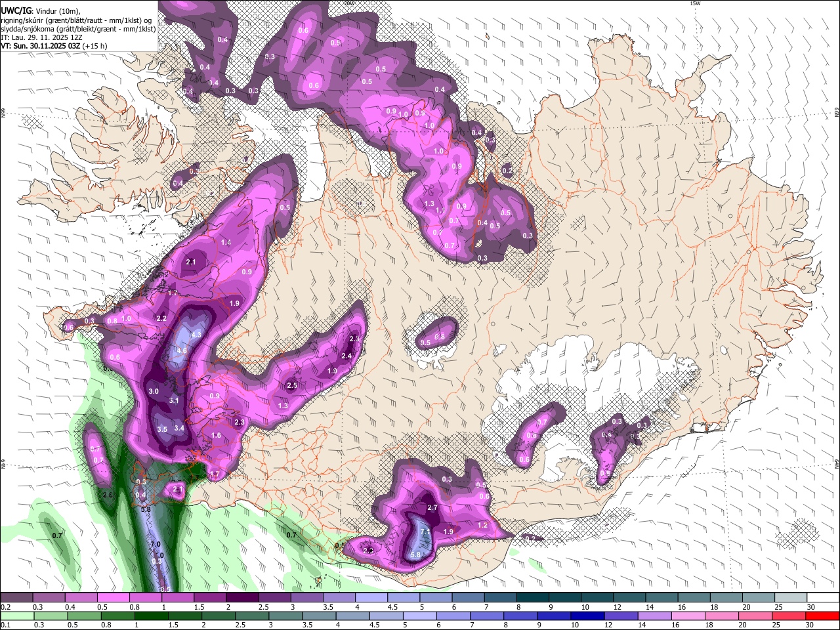Select the bottom rain-scale swatch labeled 0.8

click(117, 616)
